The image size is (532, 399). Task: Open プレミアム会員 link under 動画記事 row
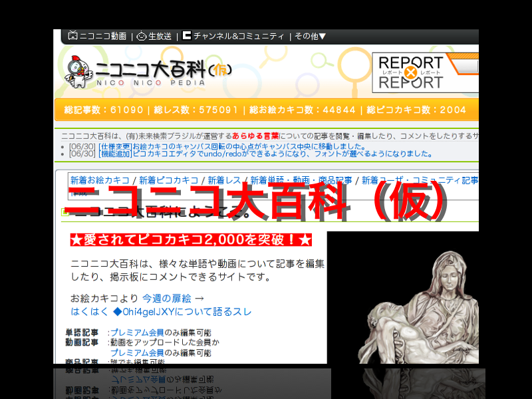[x=138, y=353]
